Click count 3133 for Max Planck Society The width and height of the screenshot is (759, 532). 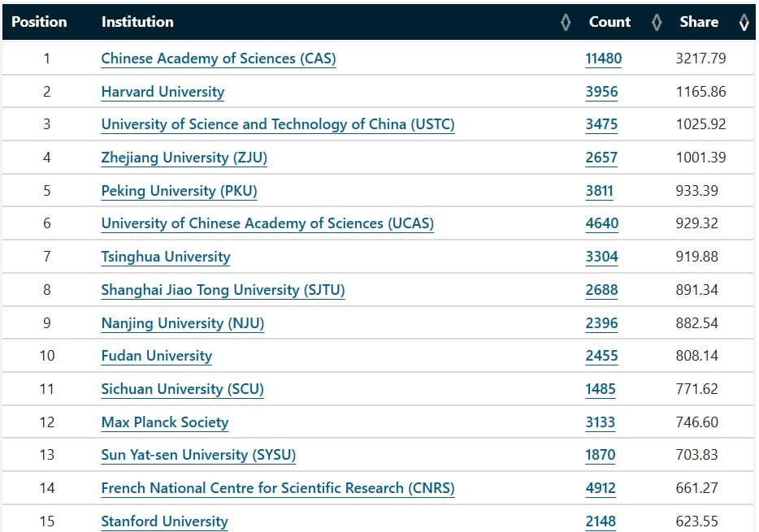[601, 422]
